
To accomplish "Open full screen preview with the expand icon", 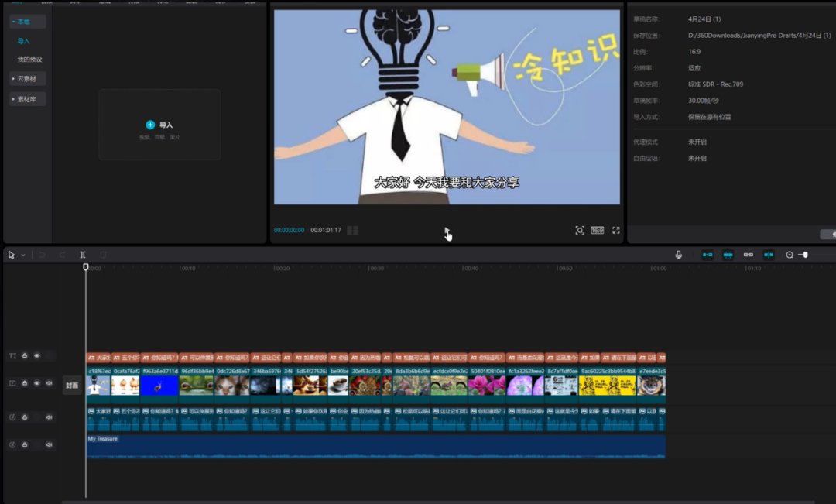I will pos(616,231).
